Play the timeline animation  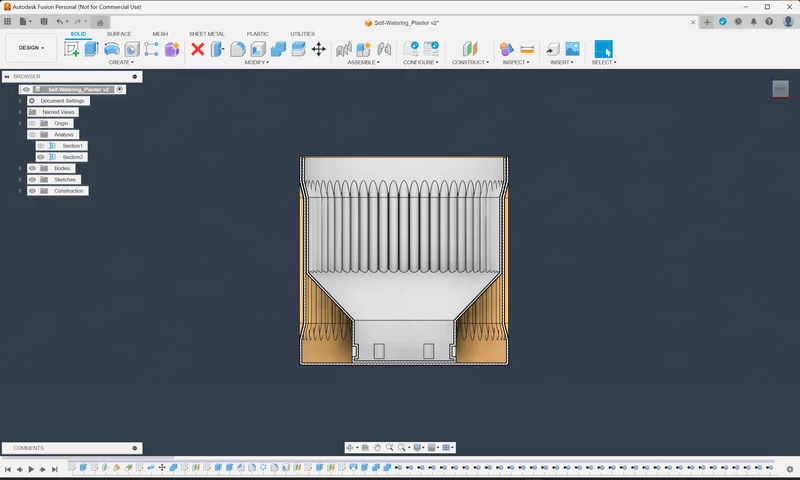31,469
